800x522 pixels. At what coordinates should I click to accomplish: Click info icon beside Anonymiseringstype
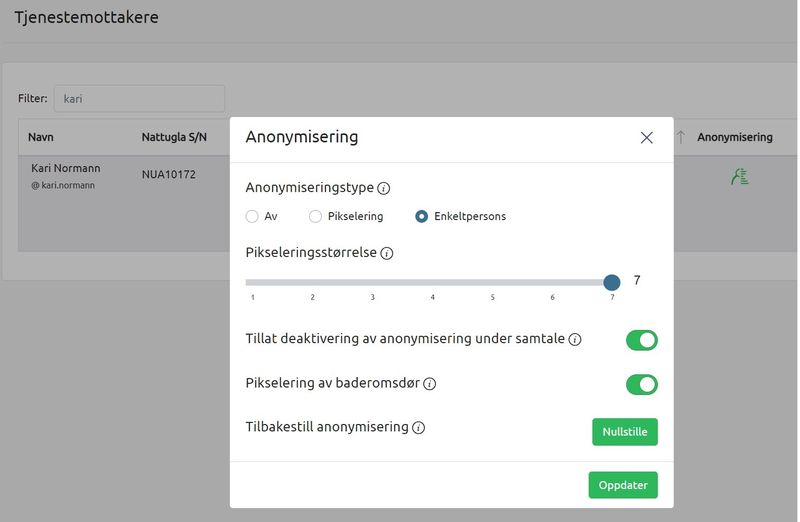384,188
